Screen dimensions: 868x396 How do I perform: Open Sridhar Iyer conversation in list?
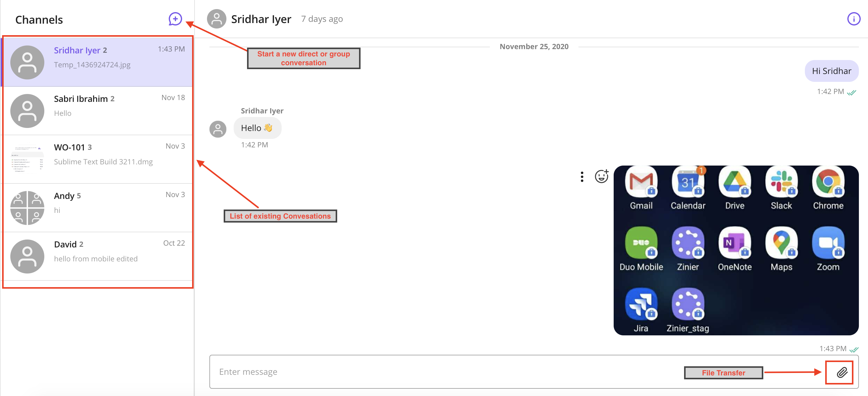[x=98, y=62]
